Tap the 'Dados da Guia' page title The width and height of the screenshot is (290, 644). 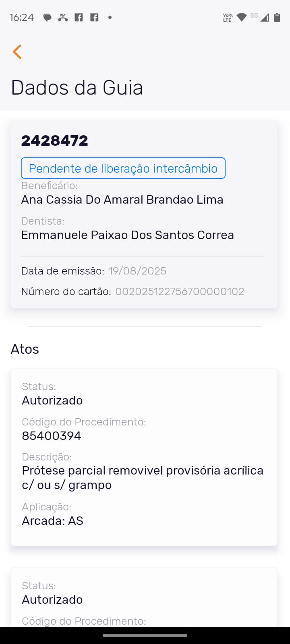click(x=77, y=88)
